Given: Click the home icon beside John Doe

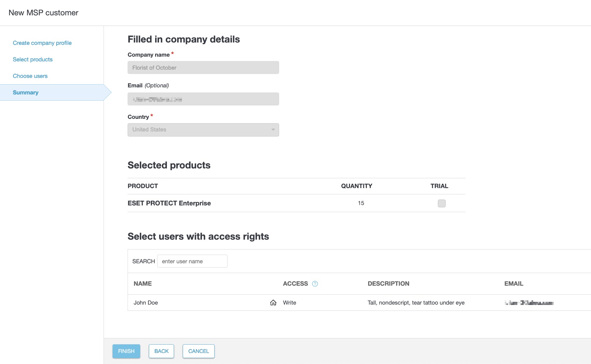Looking at the screenshot, I should pos(273,303).
